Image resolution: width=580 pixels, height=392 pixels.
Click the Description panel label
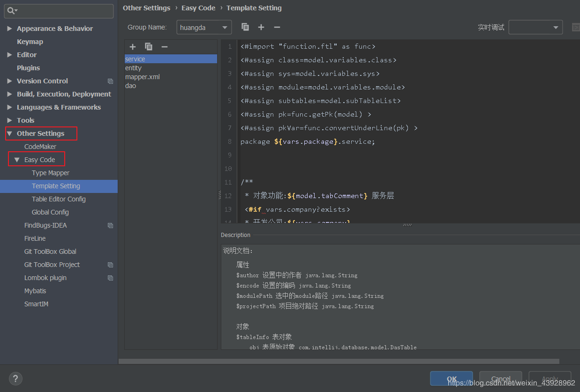[x=236, y=235]
